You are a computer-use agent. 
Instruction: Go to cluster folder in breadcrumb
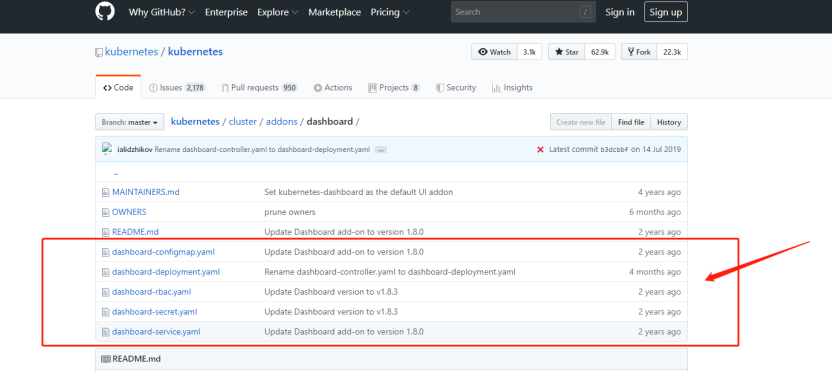(x=242, y=122)
